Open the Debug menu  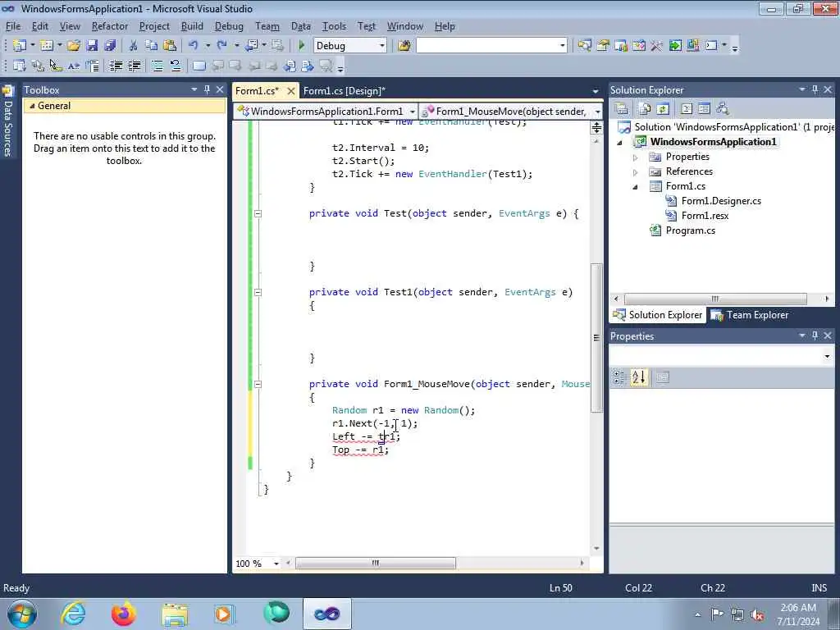[229, 25]
